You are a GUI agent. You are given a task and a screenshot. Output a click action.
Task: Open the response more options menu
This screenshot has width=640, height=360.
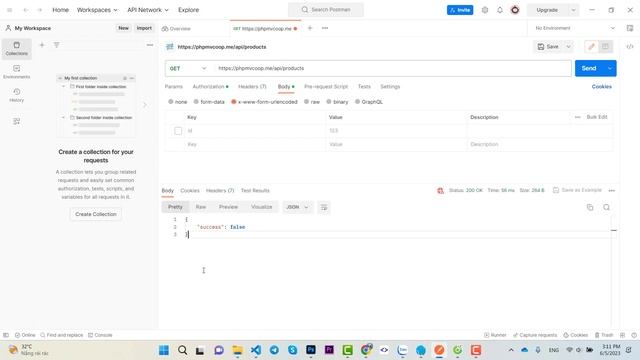coord(611,191)
